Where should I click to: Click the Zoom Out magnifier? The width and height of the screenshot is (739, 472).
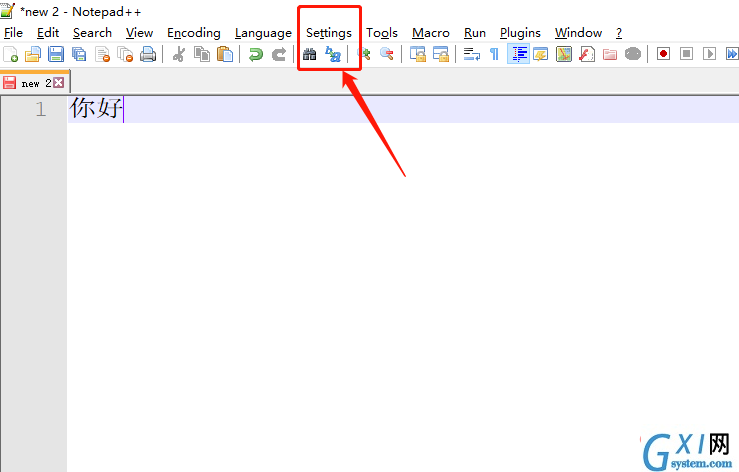(x=386, y=54)
